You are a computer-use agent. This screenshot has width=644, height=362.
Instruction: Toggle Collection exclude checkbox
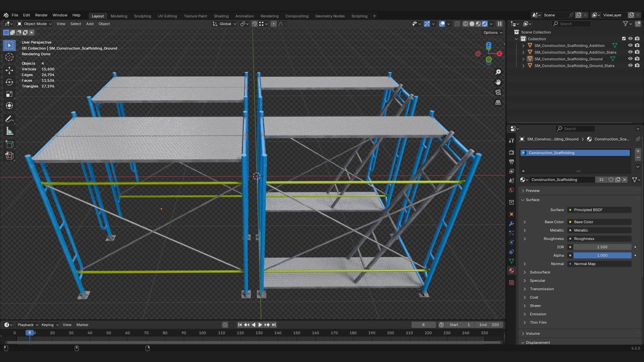(x=624, y=39)
